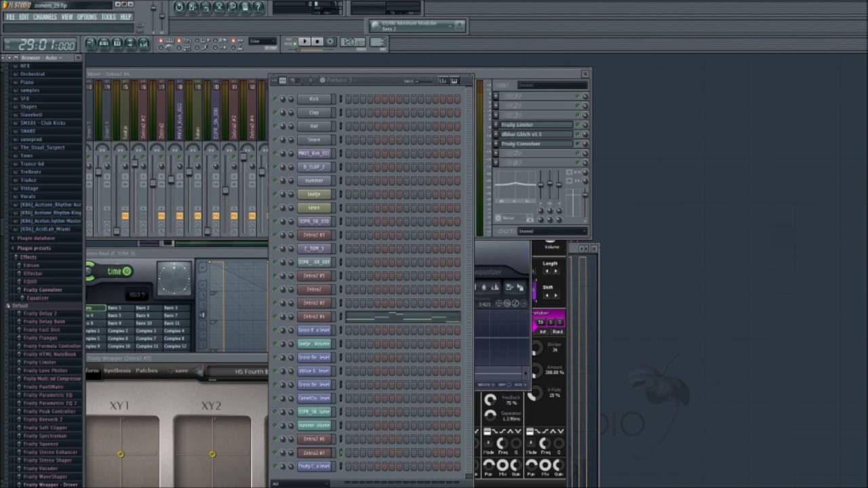This screenshot has height=488, width=868.
Task: Open the Clap channel button
Action: 314,113
